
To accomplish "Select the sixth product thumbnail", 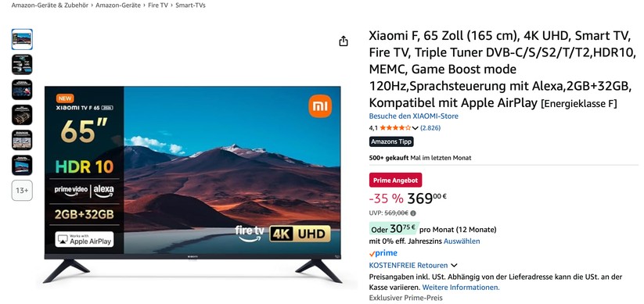I will 22,166.
